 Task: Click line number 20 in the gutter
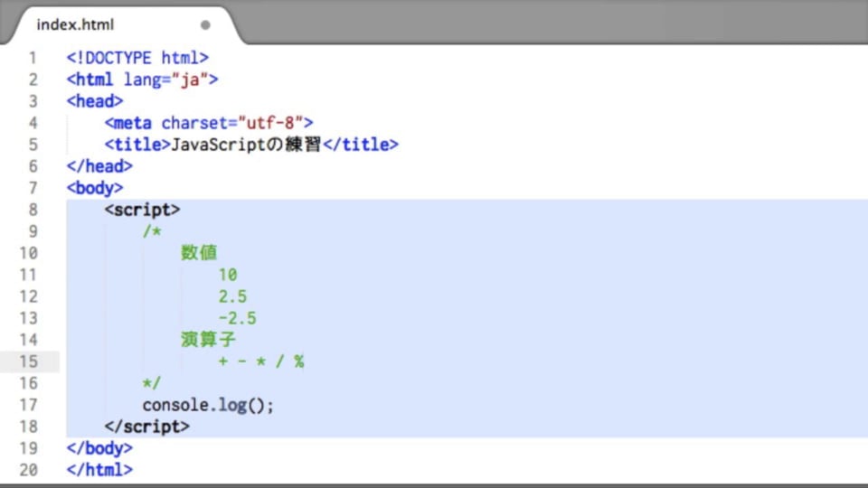[28, 470]
